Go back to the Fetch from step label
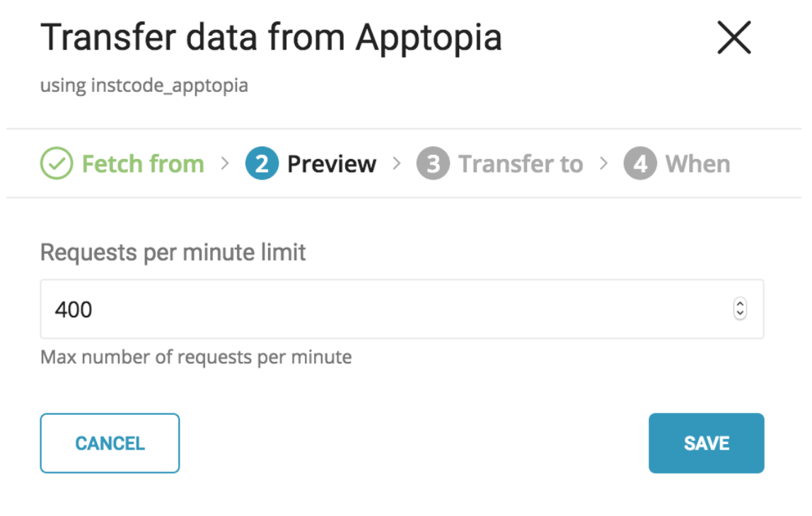Image resolution: width=812 pixels, height=516 pixels. coord(143,164)
